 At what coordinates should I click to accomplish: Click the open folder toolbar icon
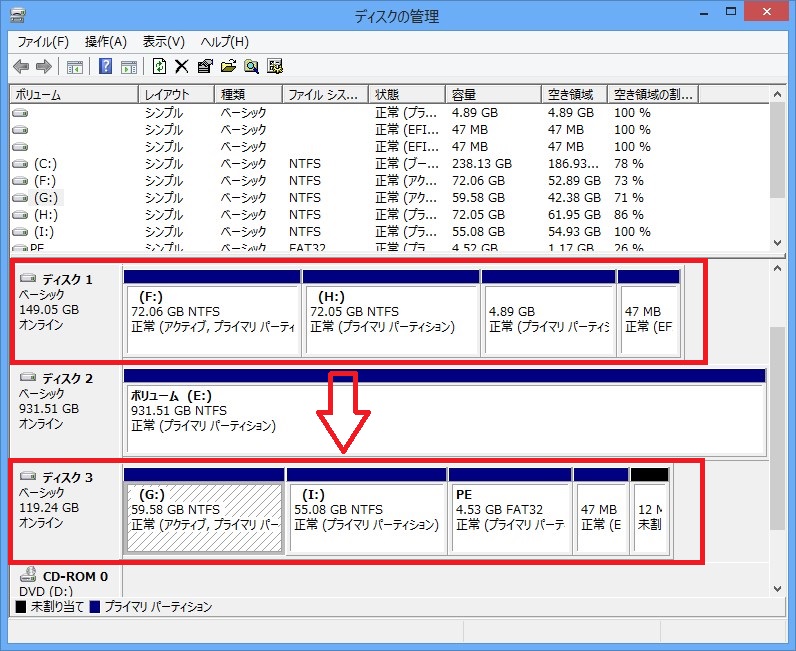(228, 67)
